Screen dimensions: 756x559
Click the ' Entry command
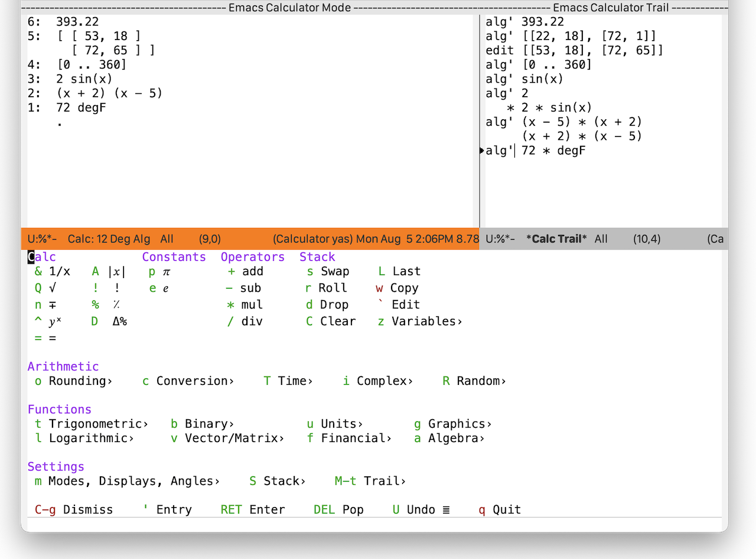coord(168,509)
